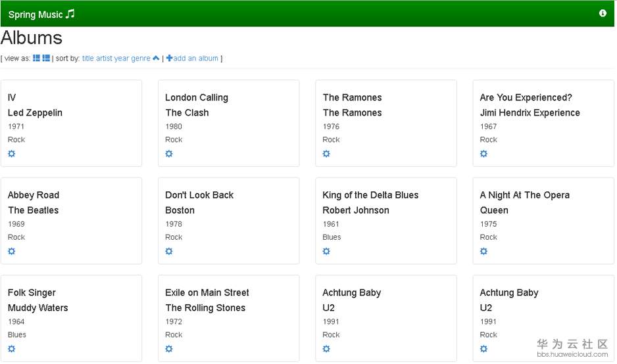Click the album title London Calling

pyautogui.click(x=197, y=98)
